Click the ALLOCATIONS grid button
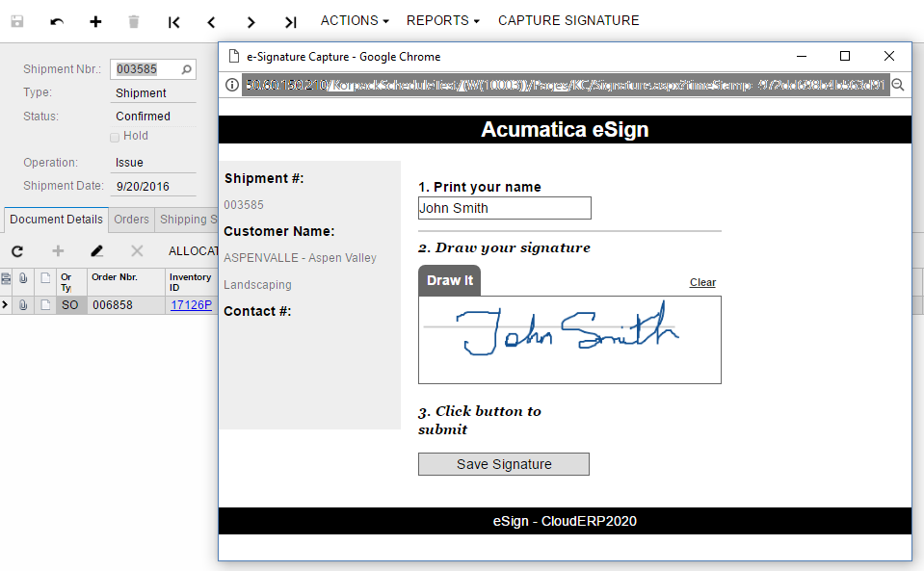The height and width of the screenshot is (571, 924). pyautogui.click(x=194, y=251)
